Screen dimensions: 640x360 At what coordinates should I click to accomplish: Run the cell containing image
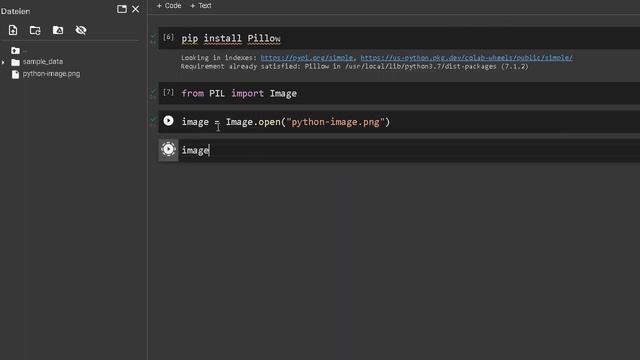pos(168,149)
